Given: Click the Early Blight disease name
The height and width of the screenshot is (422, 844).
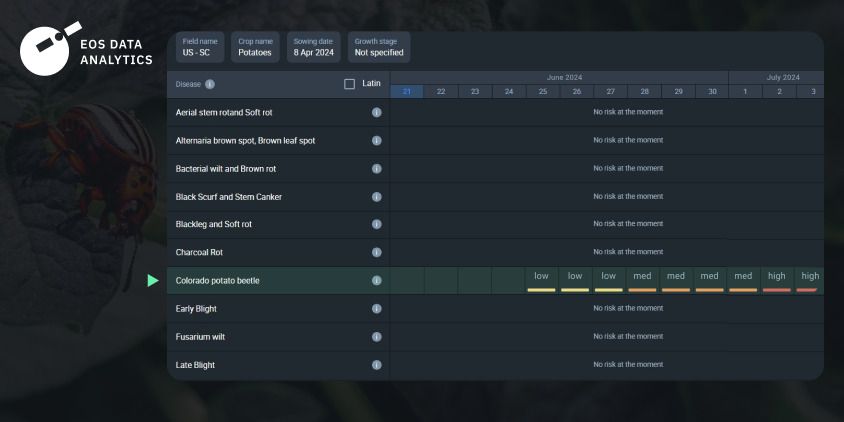Looking at the screenshot, I should [x=196, y=309].
